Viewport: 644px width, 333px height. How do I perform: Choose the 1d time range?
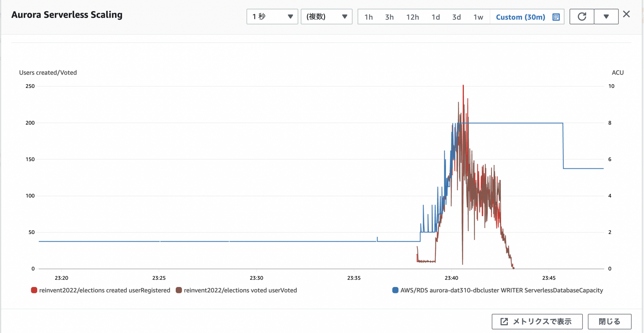point(435,17)
